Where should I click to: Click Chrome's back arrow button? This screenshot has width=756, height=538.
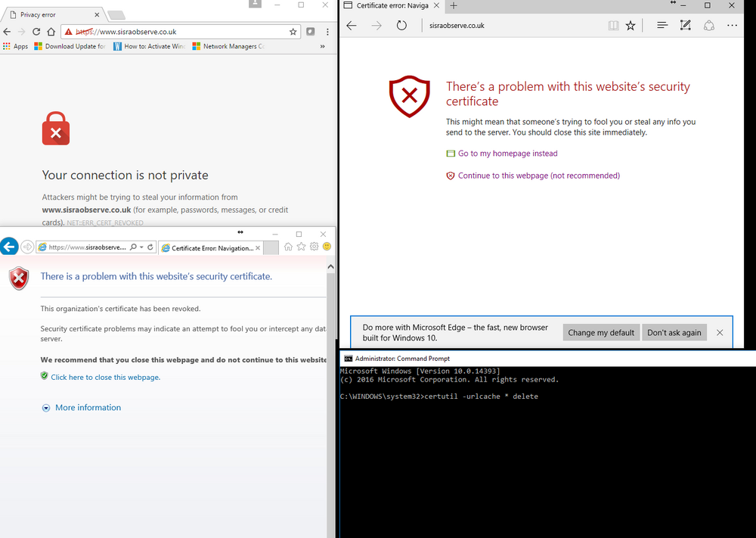pyautogui.click(x=7, y=32)
